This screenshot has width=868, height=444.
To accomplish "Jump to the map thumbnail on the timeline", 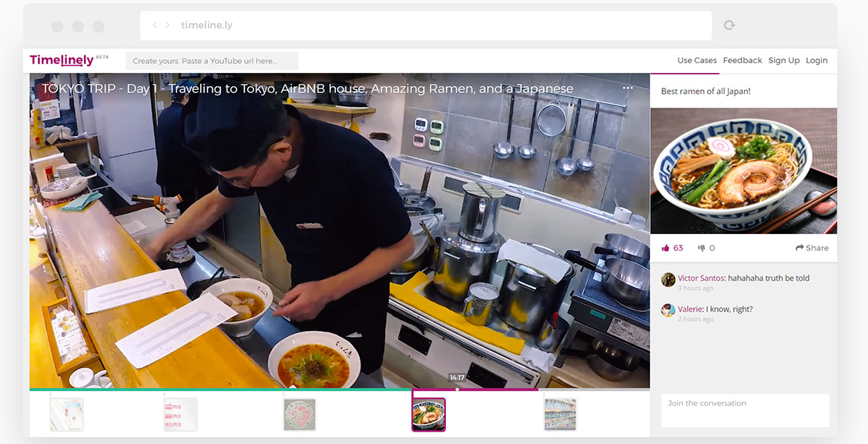I will coord(67,414).
